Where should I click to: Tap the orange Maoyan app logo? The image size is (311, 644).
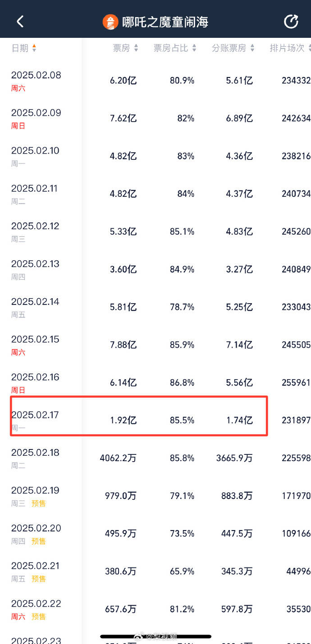pos(110,22)
